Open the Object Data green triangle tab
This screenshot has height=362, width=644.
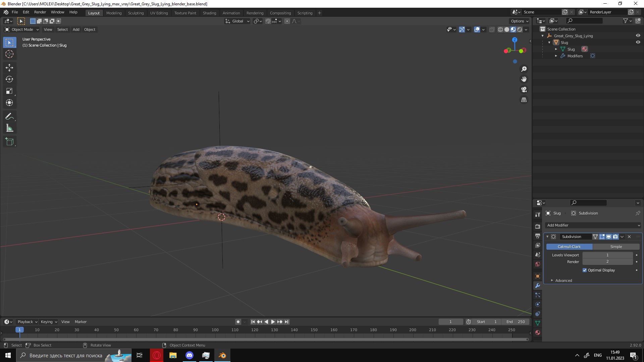tap(538, 323)
